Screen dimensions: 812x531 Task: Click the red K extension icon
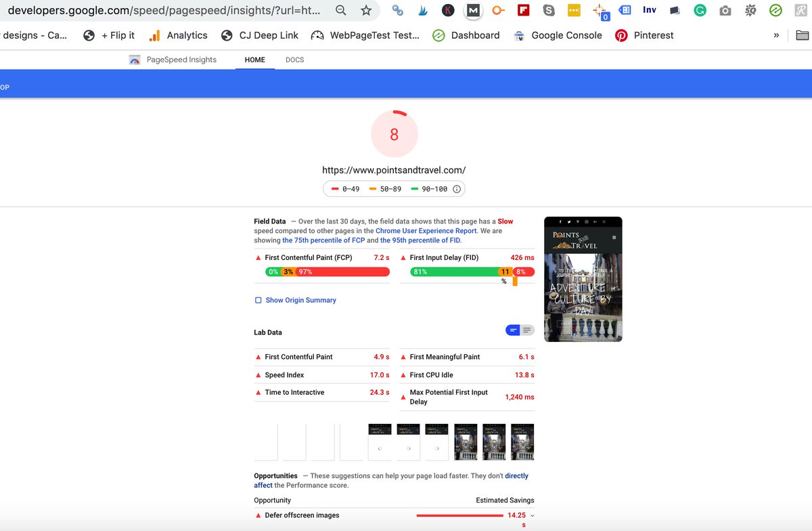point(448,10)
